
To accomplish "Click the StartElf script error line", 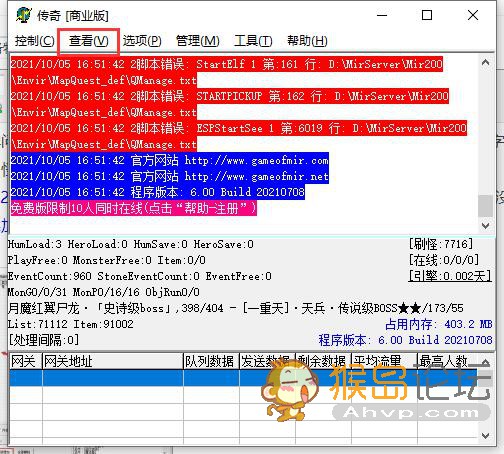I will pos(227,72).
